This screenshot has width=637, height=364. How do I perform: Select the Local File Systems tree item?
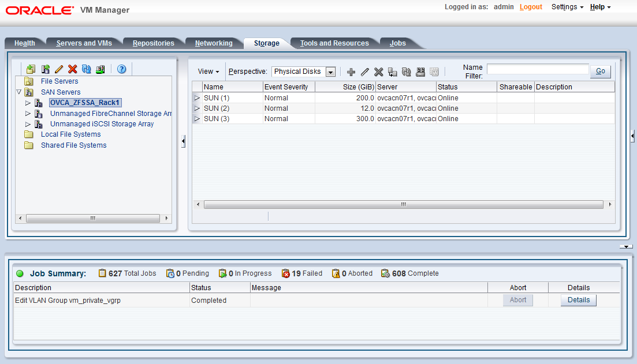(x=70, y=134)
